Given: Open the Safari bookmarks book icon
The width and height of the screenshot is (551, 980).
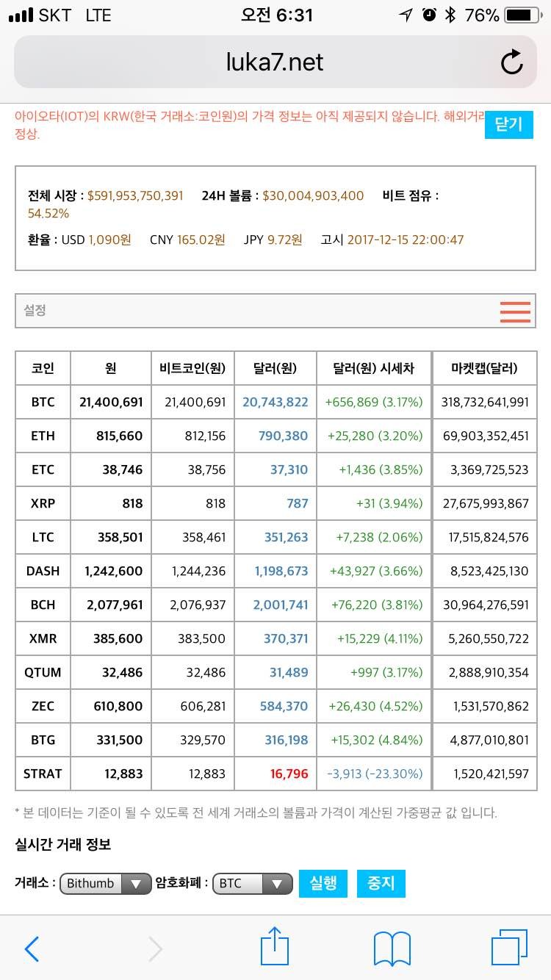Looking at the screenshot, I should (392, 948).
